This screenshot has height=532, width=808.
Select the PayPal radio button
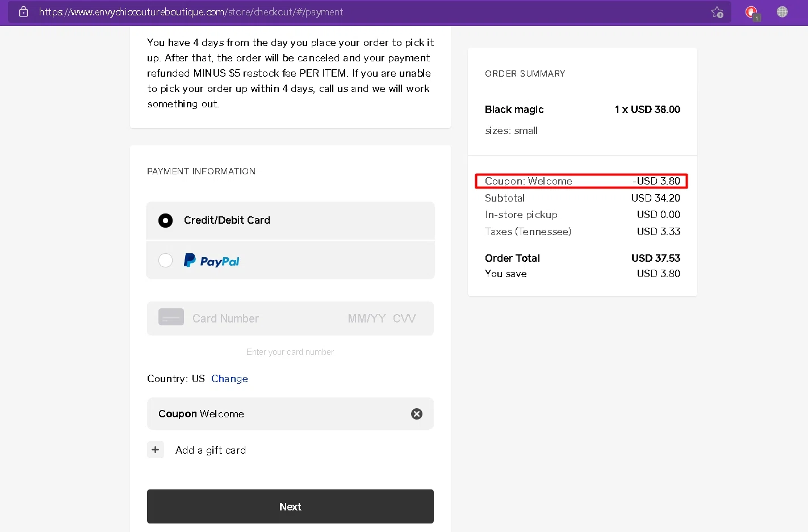(165, 261)
